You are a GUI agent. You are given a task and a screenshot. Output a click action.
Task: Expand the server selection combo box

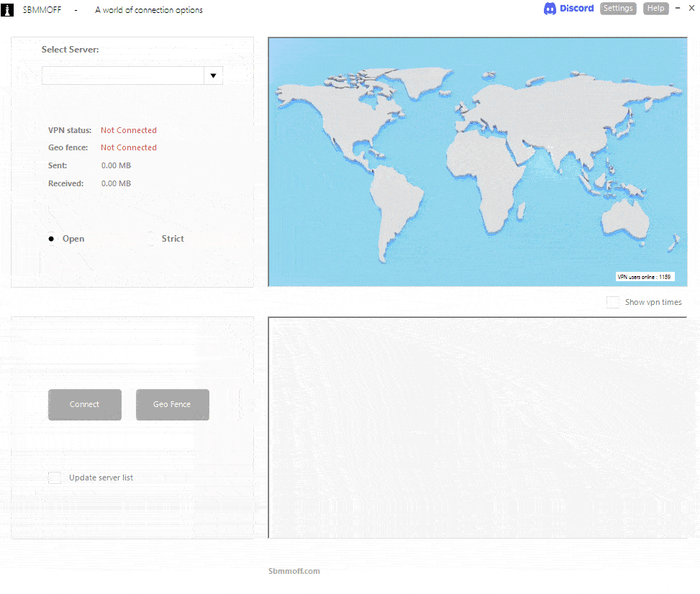point(213,75)
